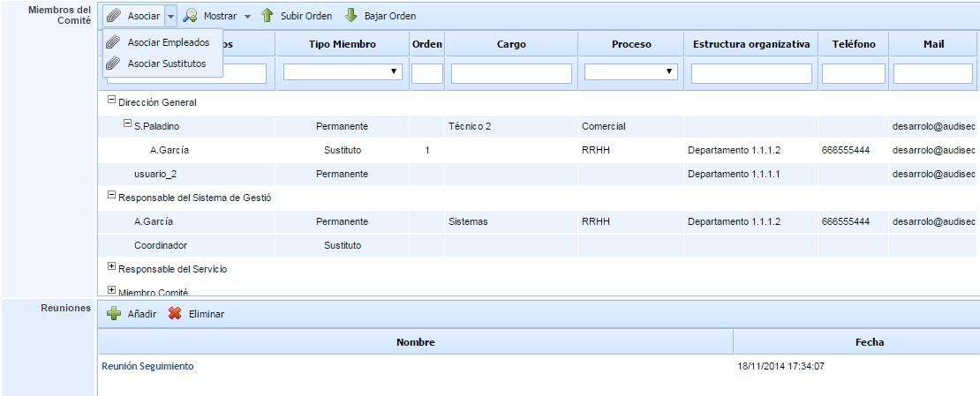
Task: Click the Bajar Orden down arrow icon
Action: click(351, 16)
